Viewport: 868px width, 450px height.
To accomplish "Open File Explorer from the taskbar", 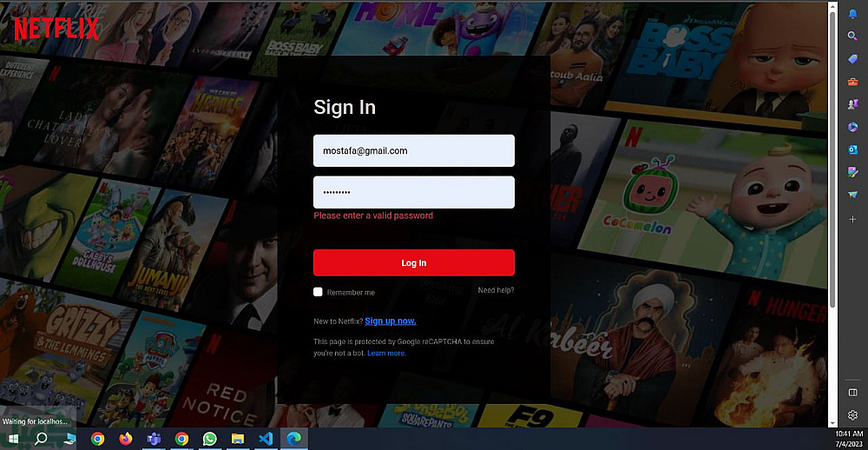I will tap(238, 439).
